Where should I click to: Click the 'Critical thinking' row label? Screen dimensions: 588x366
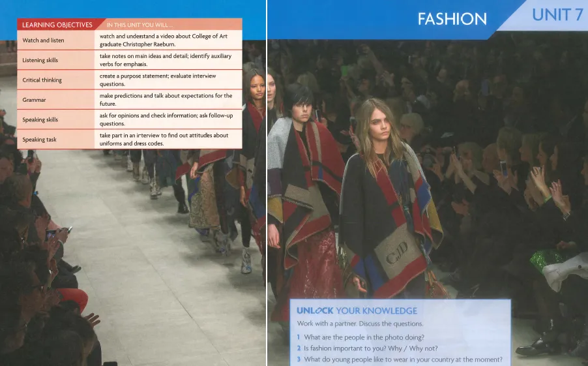tap(42, 80)
